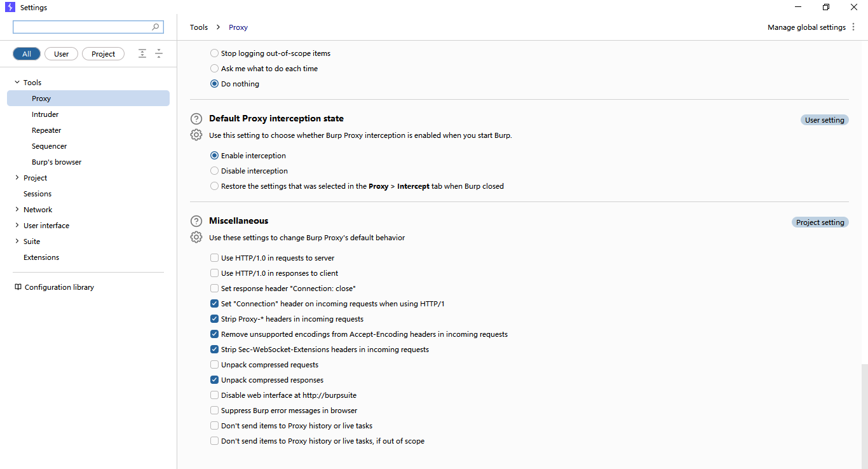Click Tools in the breadcrumb
The width and height of the screenshot is (868, 469).
[x=199, y=27]
